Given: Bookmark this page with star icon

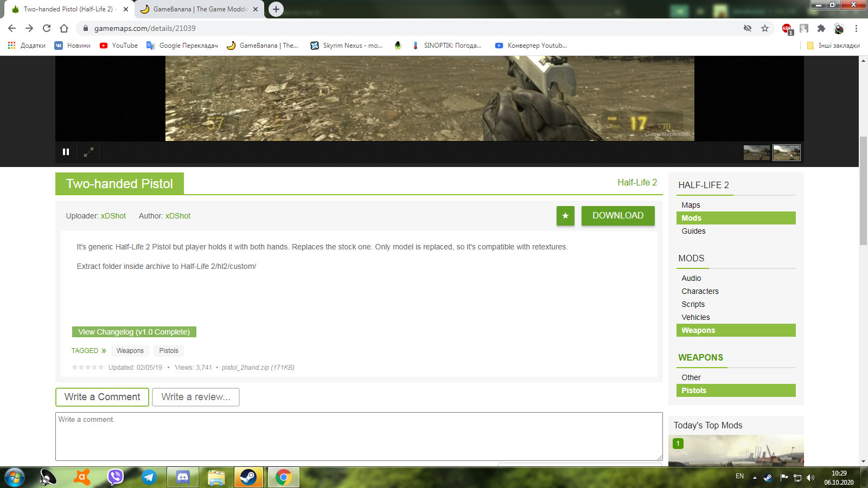Looking at the screenshot, I should [765, 28].
